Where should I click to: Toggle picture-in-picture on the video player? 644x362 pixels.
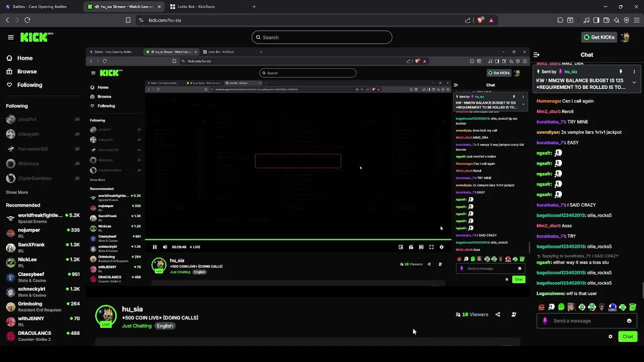(400, 247)
